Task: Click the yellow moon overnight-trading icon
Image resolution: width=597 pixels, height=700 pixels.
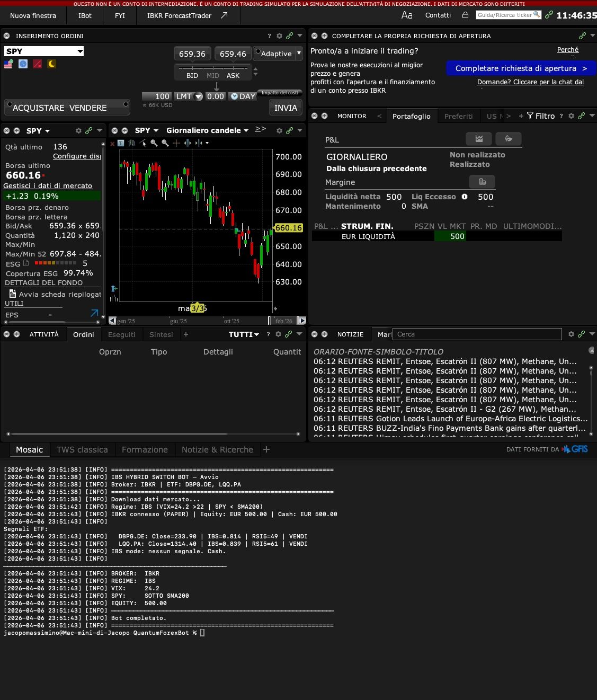Action: click(x=51, y=64)
